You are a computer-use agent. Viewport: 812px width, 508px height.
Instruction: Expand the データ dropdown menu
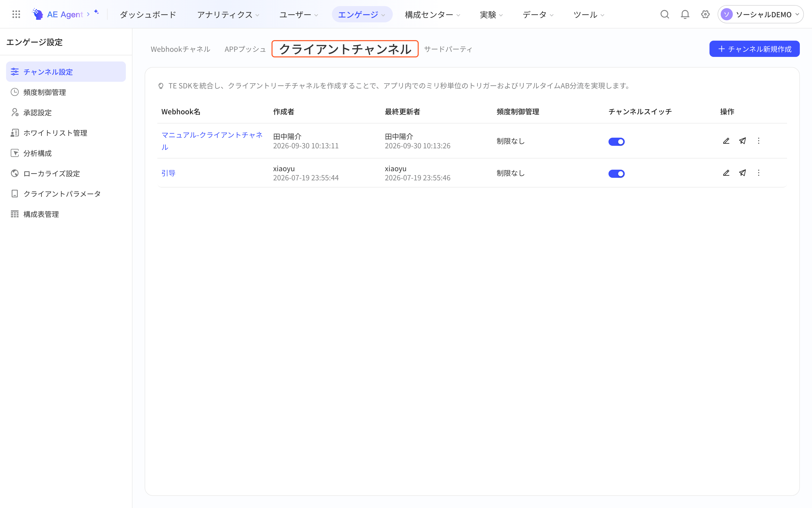(538, 14)
